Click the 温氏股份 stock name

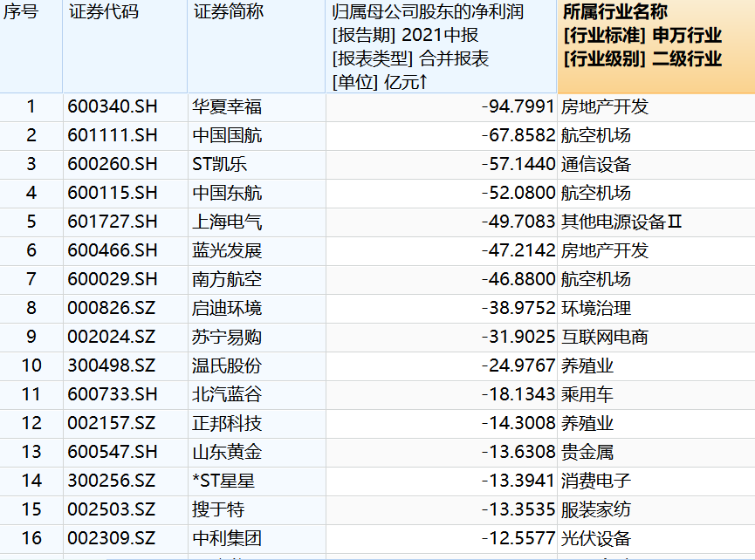[x=227, y=366]
